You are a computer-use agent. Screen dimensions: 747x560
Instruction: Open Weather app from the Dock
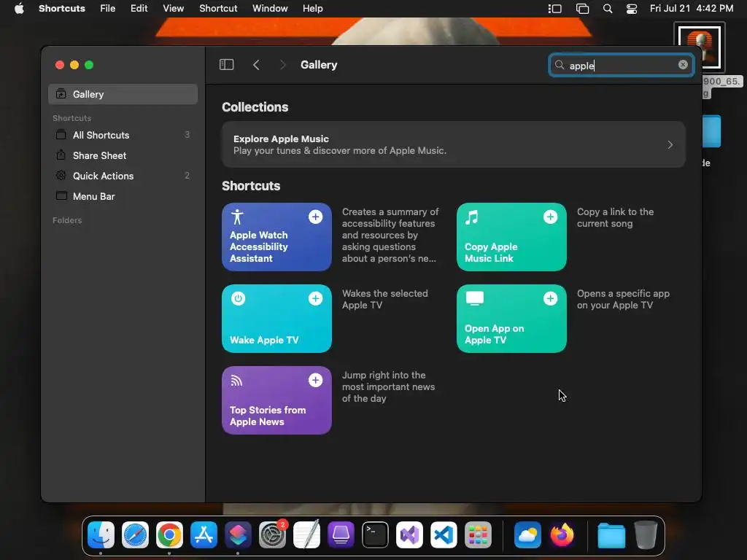[x=528, y=534]
